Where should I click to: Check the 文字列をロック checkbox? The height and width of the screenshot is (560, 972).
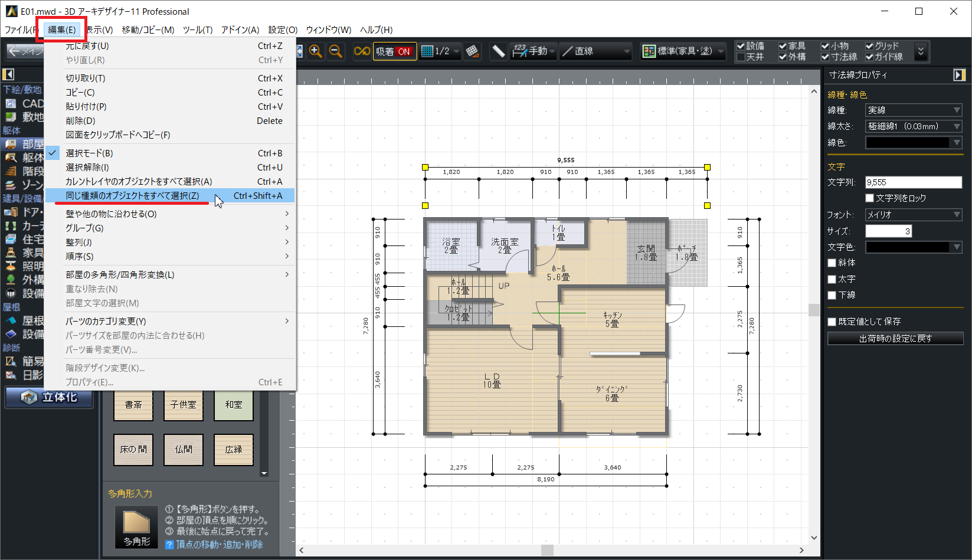(869, 198)
